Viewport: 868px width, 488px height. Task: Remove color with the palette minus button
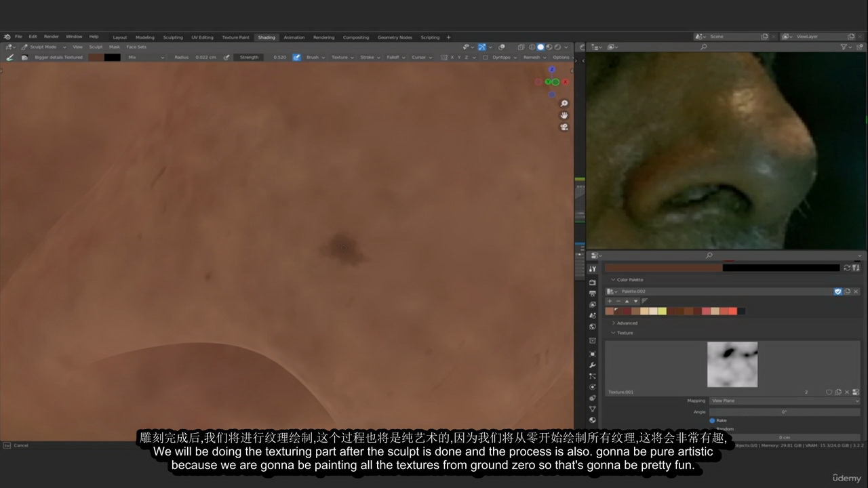pos(618,301)
